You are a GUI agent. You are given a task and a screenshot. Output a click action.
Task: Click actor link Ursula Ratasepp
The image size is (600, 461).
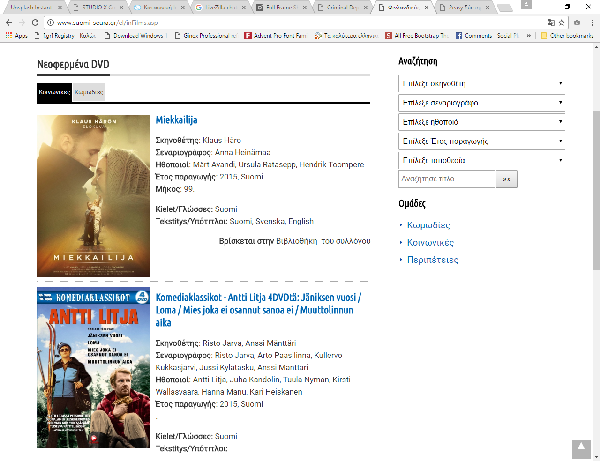(x=267, y=165)
